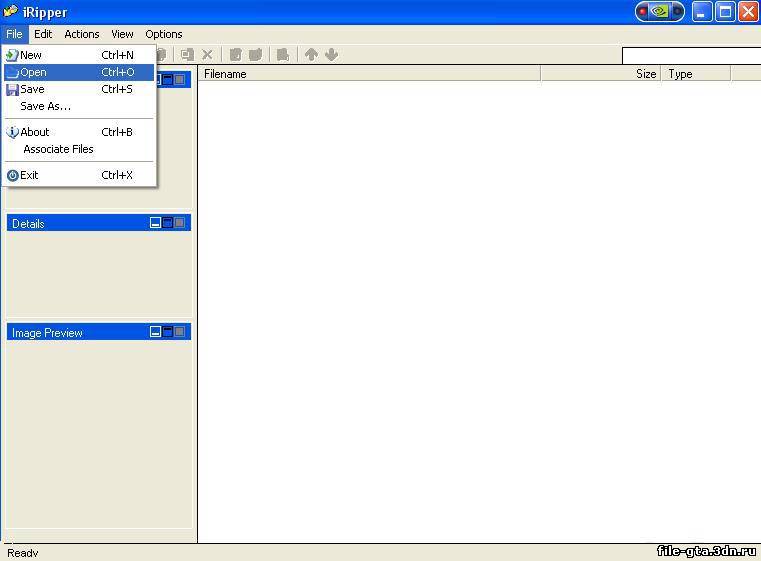Choose About from the File menu

79,132
